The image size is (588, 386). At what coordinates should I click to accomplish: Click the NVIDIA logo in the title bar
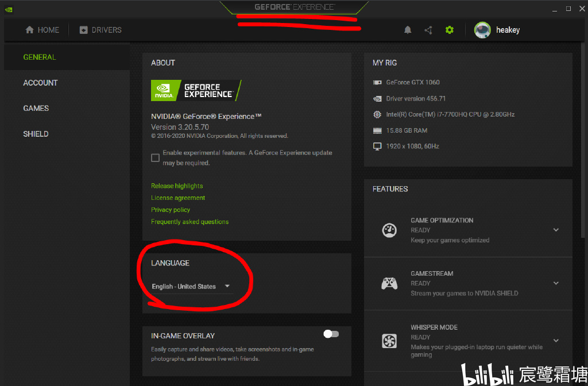coord(9,9)
